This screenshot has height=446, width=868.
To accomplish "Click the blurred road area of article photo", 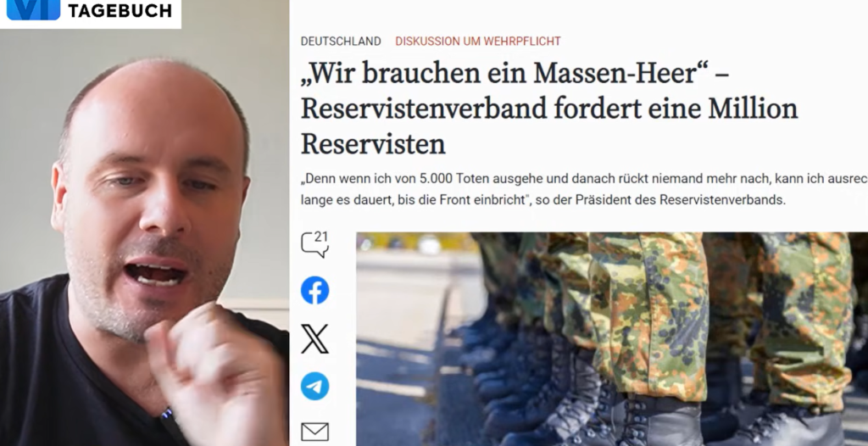I will (x=404, y=343).
